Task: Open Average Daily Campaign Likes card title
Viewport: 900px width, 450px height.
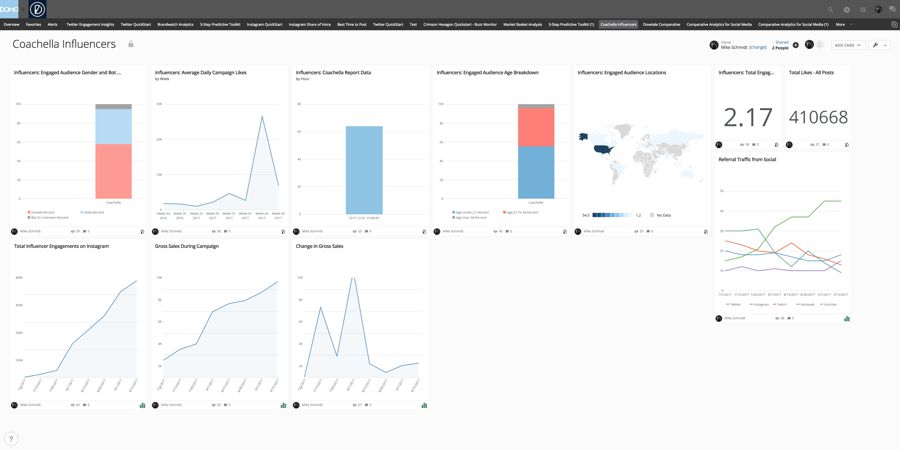Action: (201, 73)
